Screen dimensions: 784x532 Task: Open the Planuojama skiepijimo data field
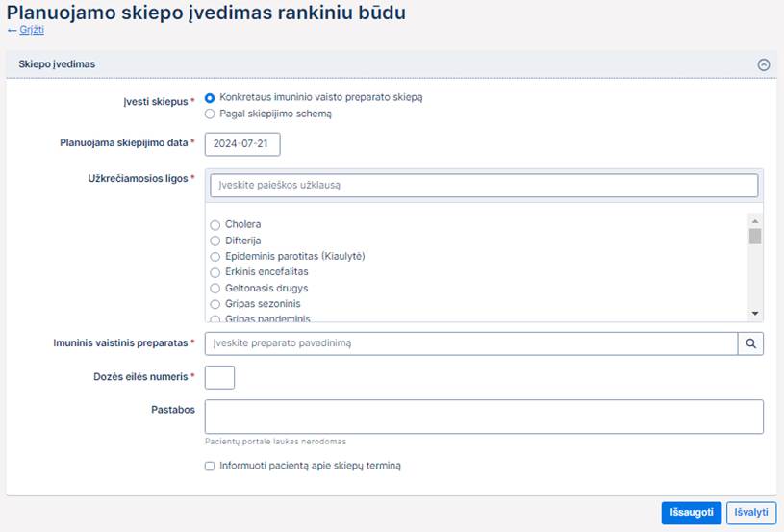tap(242, 143)
